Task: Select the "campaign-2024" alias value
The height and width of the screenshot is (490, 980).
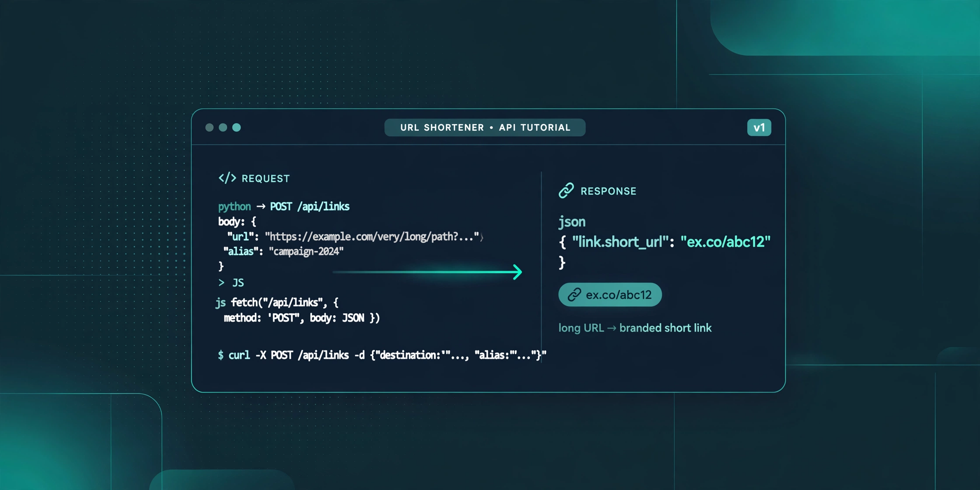Action: (x=306, y=252)
